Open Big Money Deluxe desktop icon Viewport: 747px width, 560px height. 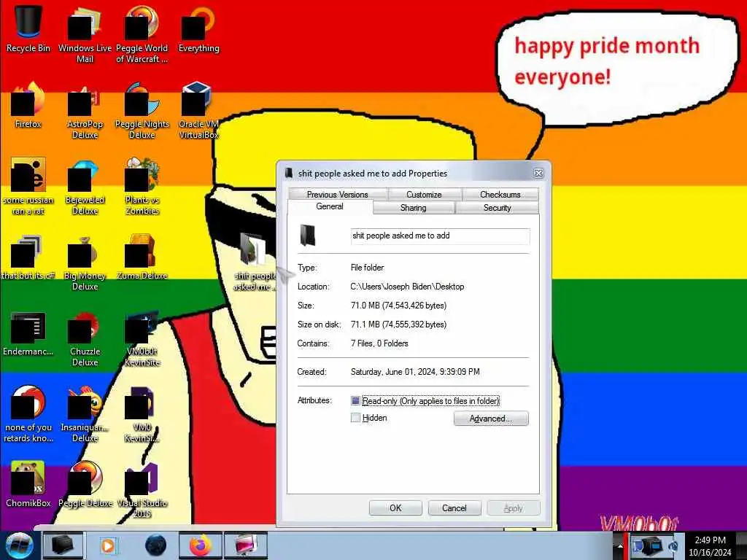85,262
